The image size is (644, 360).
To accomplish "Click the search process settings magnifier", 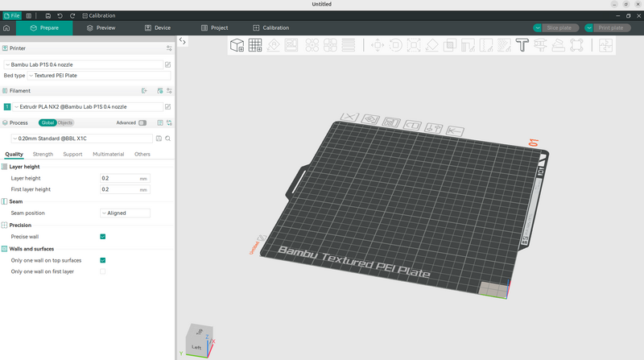I will [x=168, y=139].
